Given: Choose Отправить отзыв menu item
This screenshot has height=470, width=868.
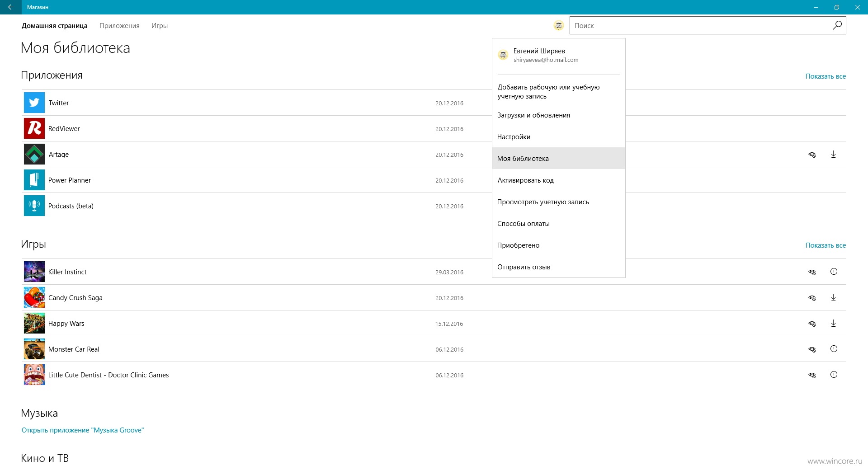Looking at the screenshot, I should [559, 267].
